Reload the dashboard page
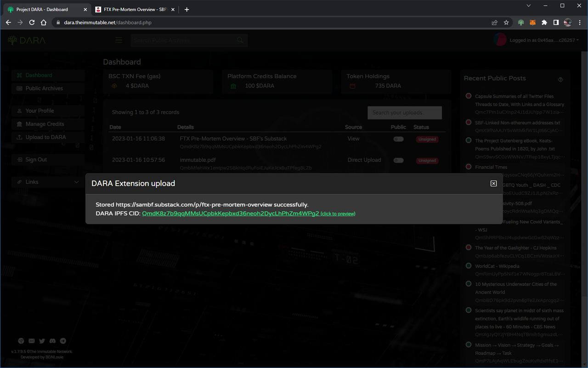The image size is (588, 368). tap(32, 22)
